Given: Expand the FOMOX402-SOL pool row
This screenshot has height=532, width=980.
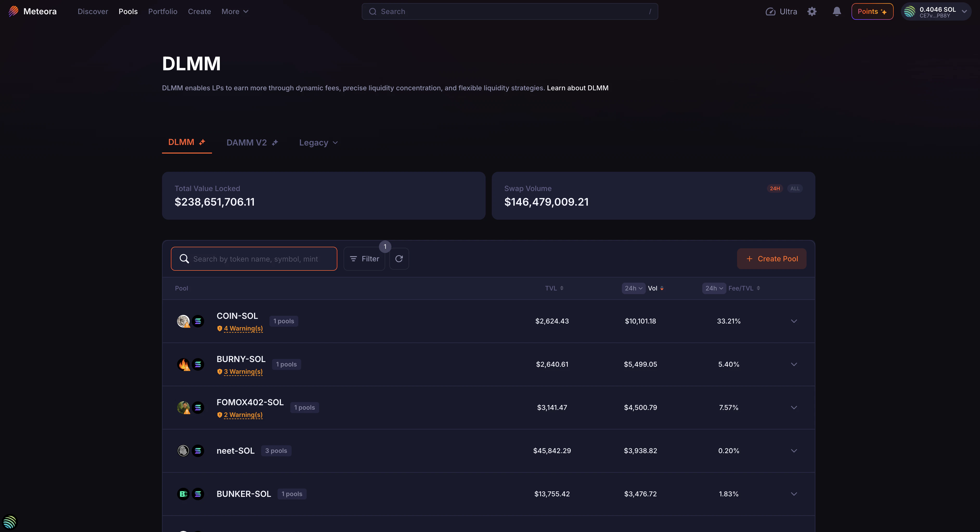Looking at the screenshot, I should click(x=794, y=408).
